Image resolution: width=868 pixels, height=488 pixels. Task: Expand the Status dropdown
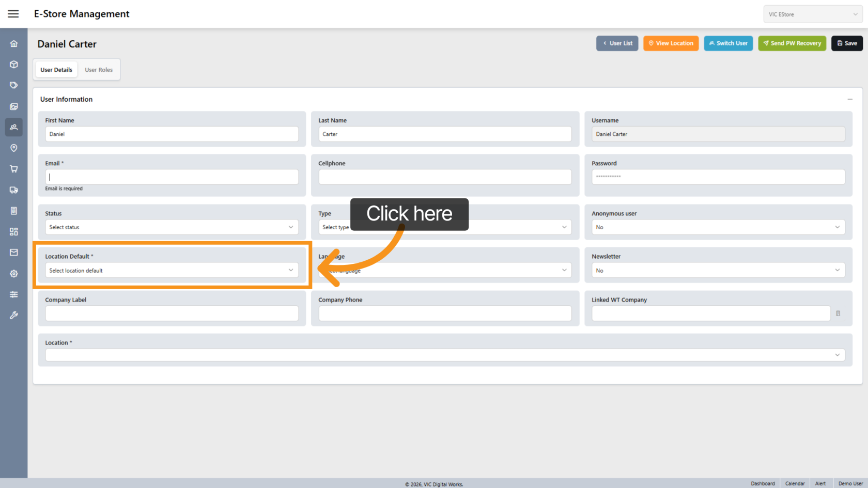point(172,227)
